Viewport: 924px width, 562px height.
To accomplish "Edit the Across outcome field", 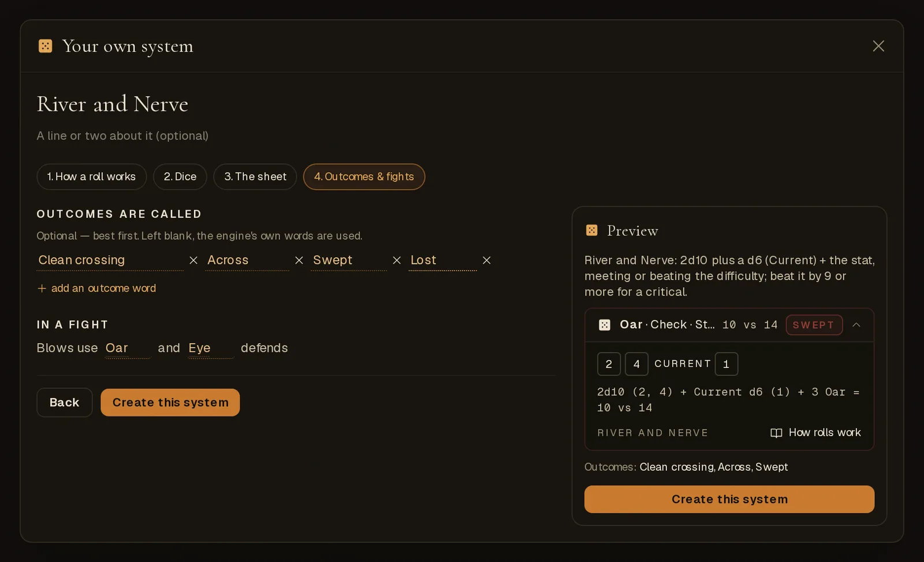I will [247, 260].
